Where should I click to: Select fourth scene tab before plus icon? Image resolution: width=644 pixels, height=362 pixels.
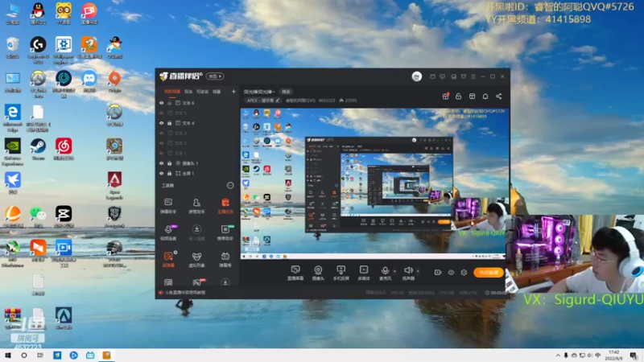tap(217, 92)
